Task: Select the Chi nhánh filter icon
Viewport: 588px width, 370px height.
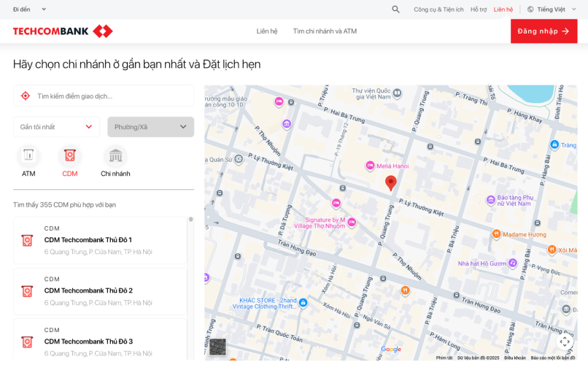Action: point(115,155)
